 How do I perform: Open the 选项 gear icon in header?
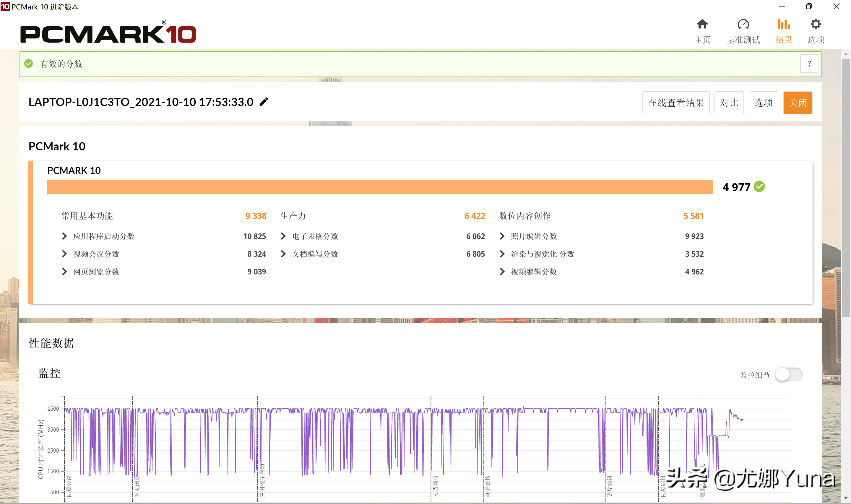[x=815, y=25]
